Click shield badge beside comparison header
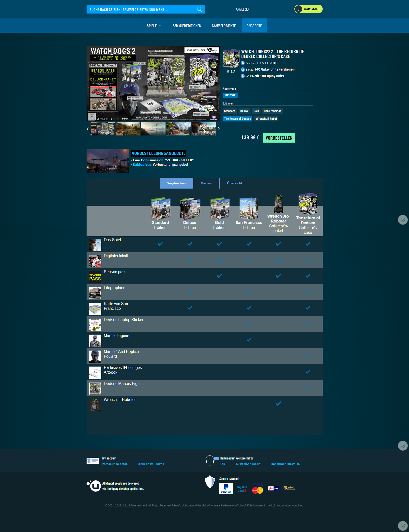 click(x=403, y=220)
